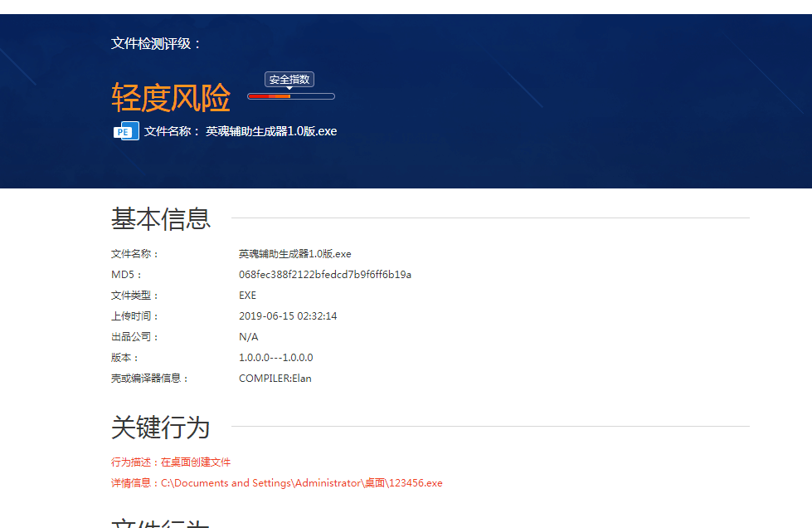Click the COMPILER:Elan value
This screenshot has height=528, width=812.
(275, 379)
